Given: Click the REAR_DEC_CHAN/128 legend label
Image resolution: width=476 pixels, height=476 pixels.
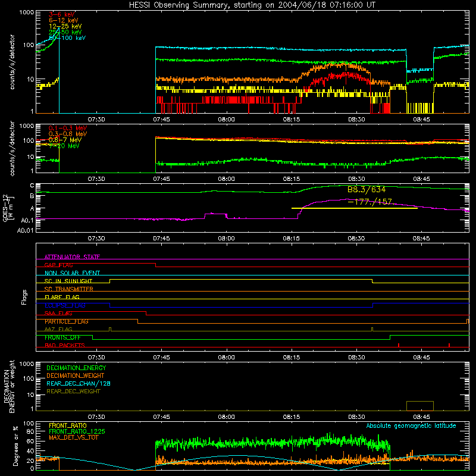Looking at the screenshot, I should [79, 384].
